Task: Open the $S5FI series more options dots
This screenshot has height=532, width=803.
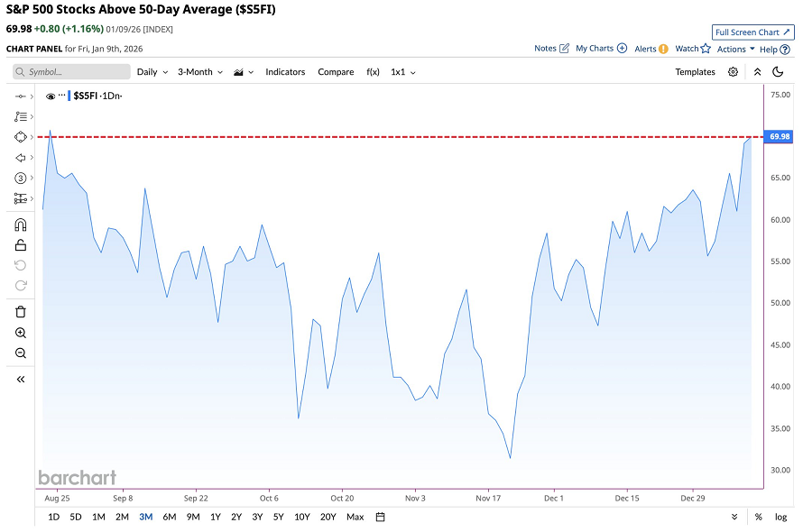Action: [62, 96]
